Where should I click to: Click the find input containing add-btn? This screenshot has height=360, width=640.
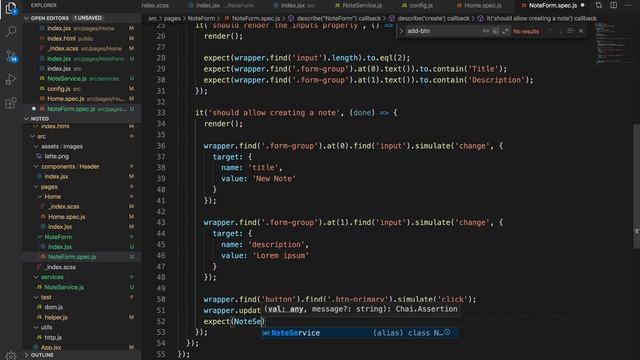tap(443, 31)
